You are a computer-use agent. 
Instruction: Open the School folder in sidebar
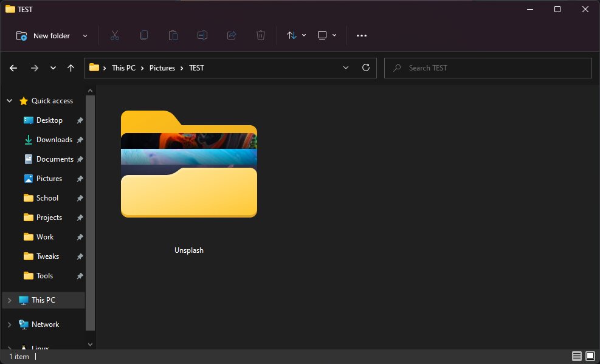pos(47,198)
